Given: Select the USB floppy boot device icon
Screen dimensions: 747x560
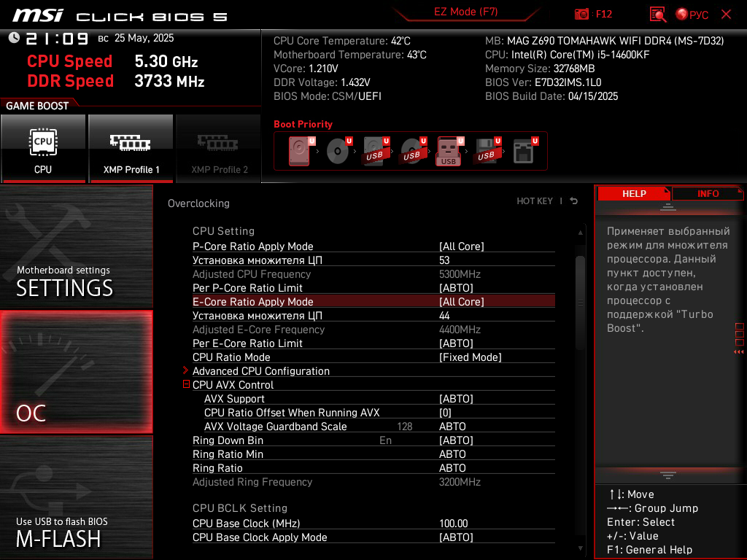Looking at the screenshot, I should click(487, 151).
